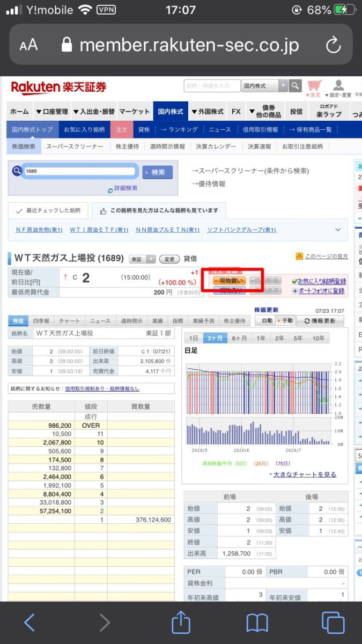The width and height of the screenshot is (362, 644).
Task: Open the スーパースクリーナー sub-tab
Action: (x=75, y=147)
